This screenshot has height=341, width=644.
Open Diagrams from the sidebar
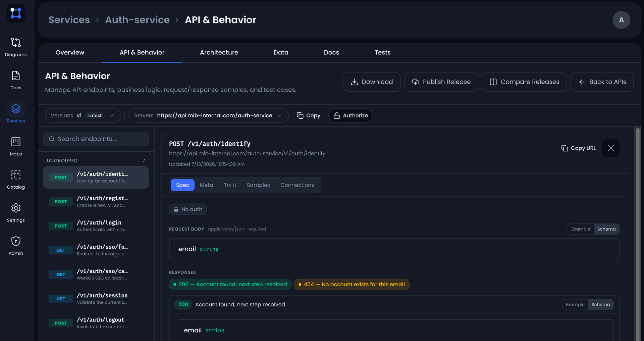point(16,47)
